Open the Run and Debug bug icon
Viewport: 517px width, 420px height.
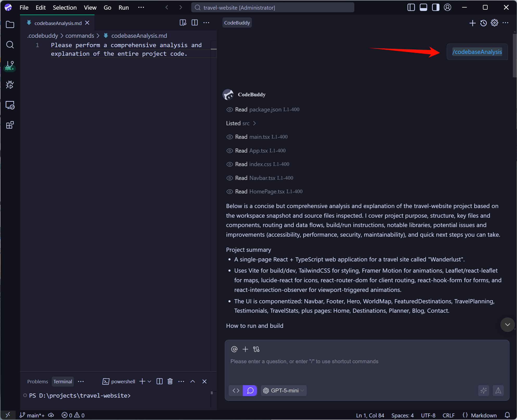click(10, 85)
